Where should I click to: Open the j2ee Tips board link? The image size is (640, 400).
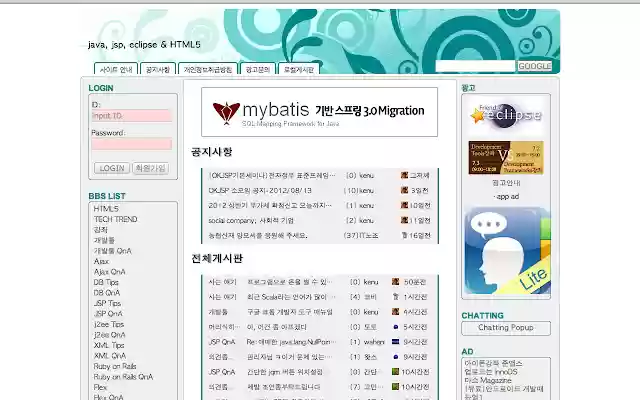point(109,324)
